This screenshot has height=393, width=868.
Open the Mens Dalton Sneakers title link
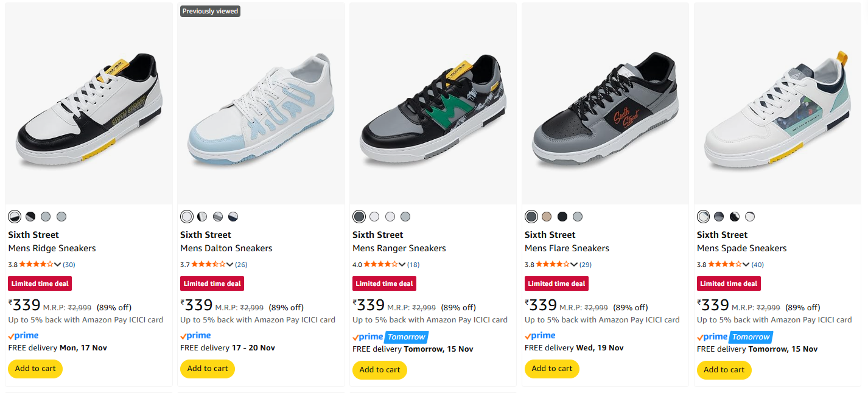pyautogui.click(x=226, y=248)
